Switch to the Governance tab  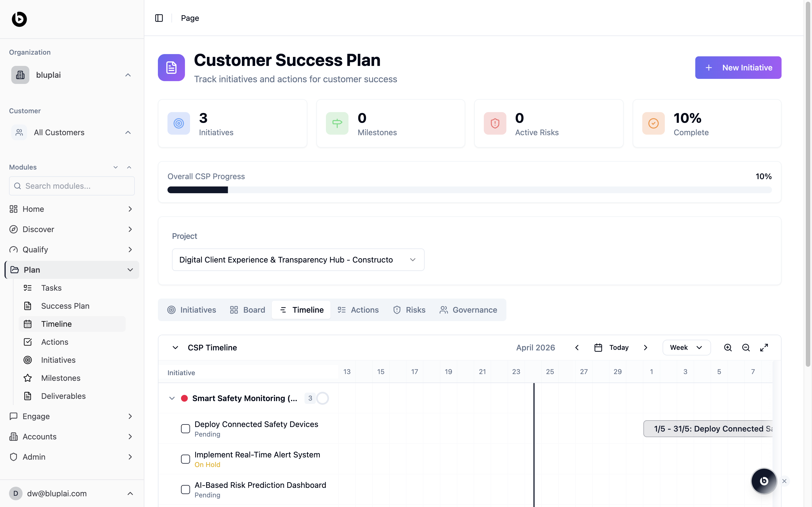pyautogui.click(x=468, y=310)
